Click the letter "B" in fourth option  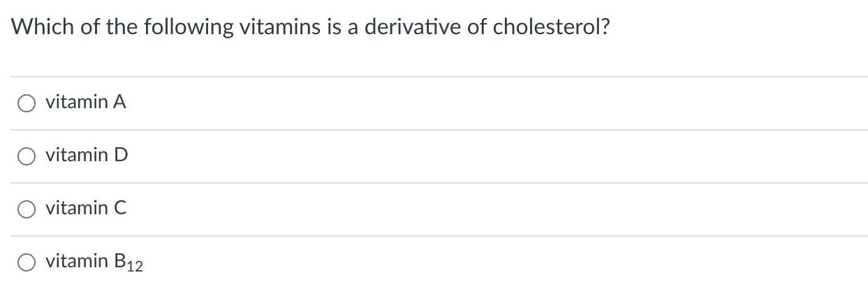pyautogui.click(x=119, y=261)
